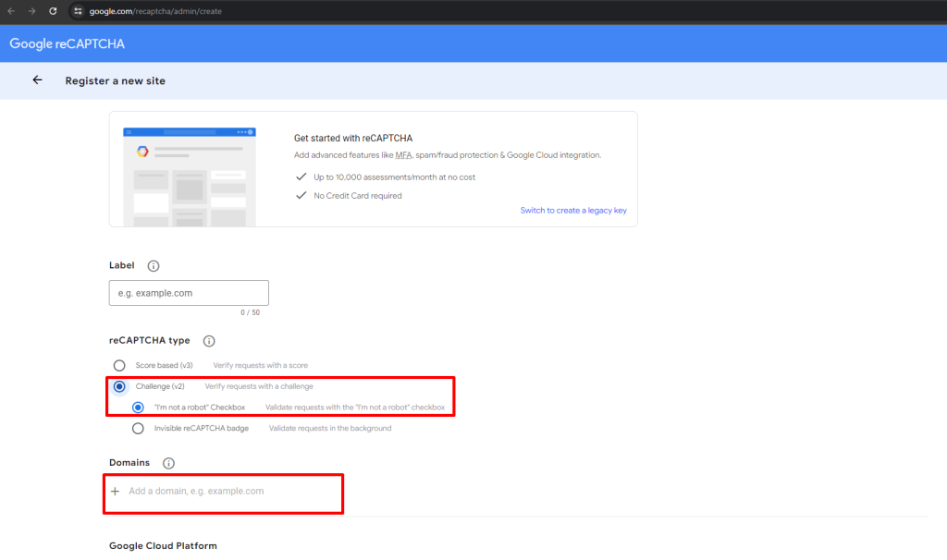Click "Get started with reCAPTCHA" heading

pos(353,139)
